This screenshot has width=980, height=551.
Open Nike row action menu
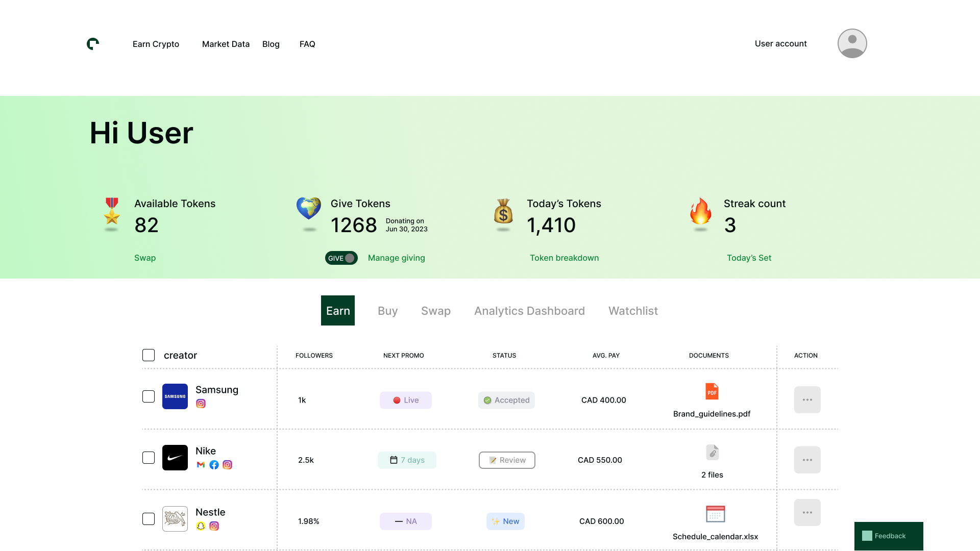pos(807,460)
